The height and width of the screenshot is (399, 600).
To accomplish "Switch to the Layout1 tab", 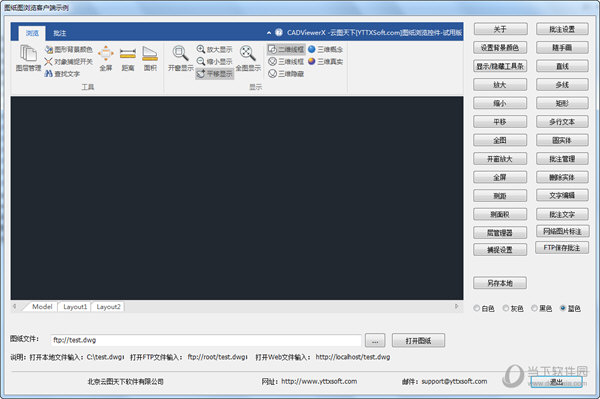I will coord(75,307).
